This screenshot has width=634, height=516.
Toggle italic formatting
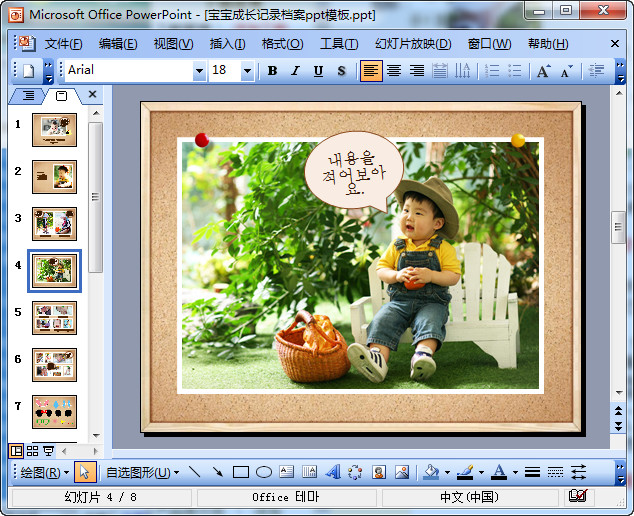tap(296, 71)
